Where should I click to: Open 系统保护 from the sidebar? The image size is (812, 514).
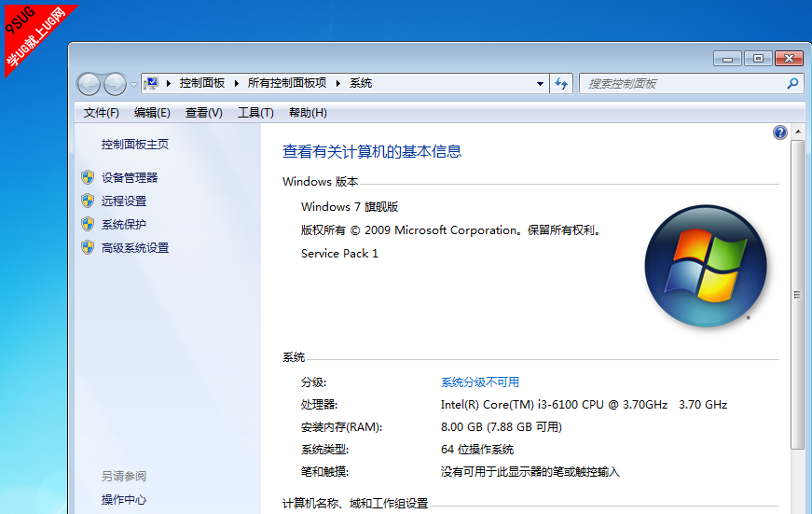[124, 225]
